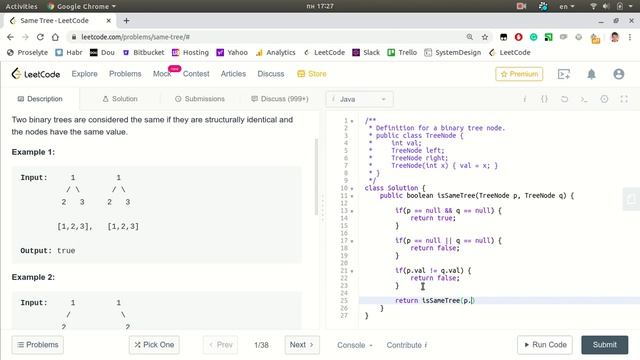Open the Problems list button at bottom

(38, 345)
